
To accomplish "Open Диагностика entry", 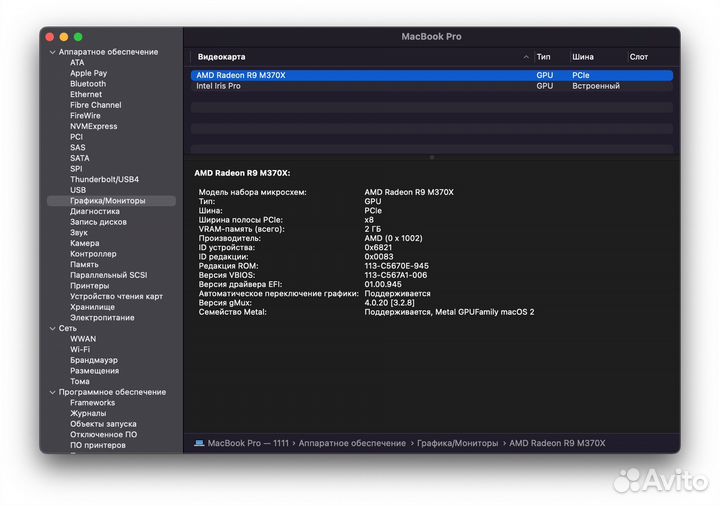I will tap(95, 211).
